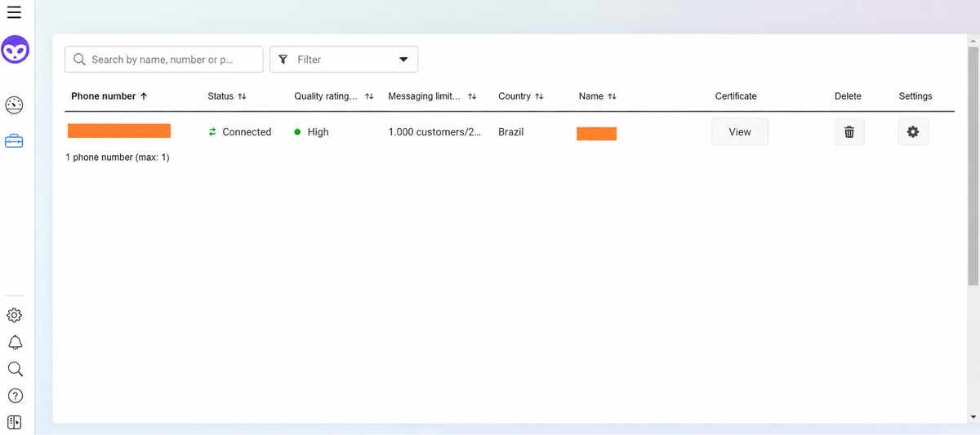Viewport: 980px width, 435px height.
Task: View the certificate
Action: coord(740,131)
